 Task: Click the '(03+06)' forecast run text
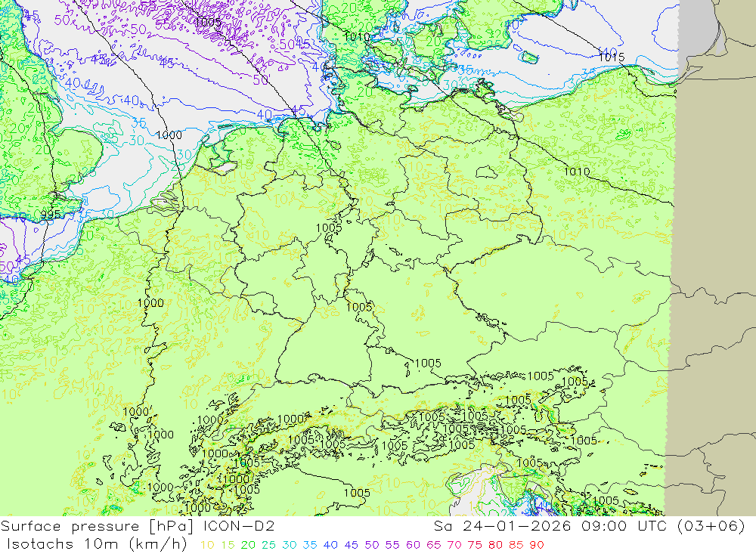click(x=711, y=526)
